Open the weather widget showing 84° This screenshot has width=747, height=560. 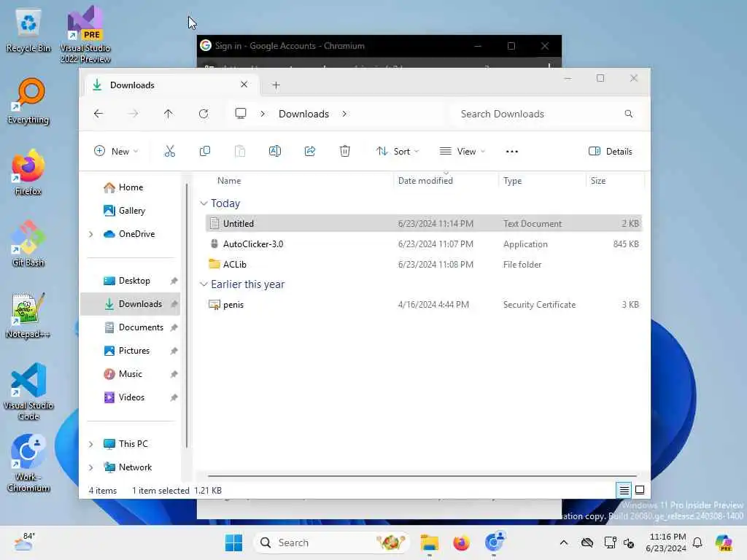click(24, 542)
